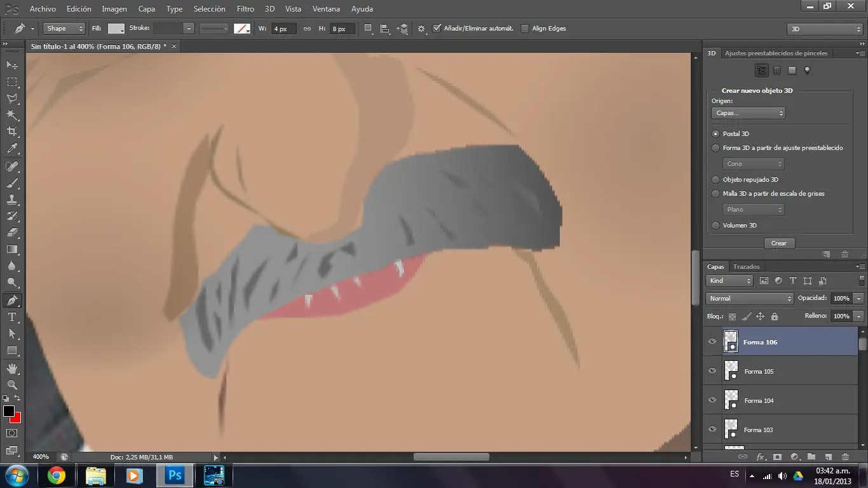Screen dimensions: 868x488
Task: Select the Eyedropper tool
Action: 12,149
